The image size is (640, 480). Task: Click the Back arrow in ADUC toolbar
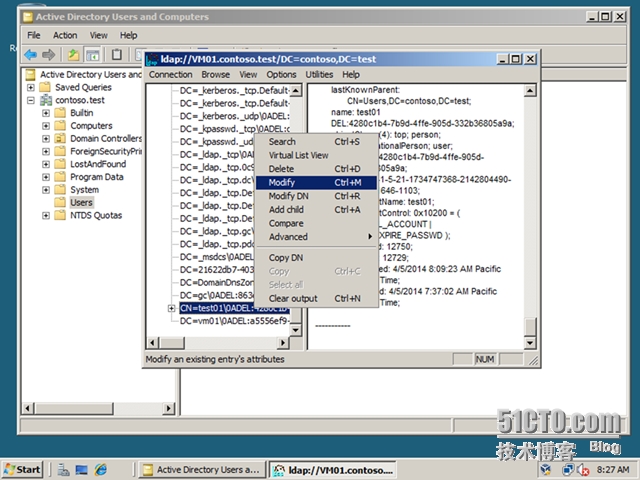pyautogui.click(x=31, y=54)
